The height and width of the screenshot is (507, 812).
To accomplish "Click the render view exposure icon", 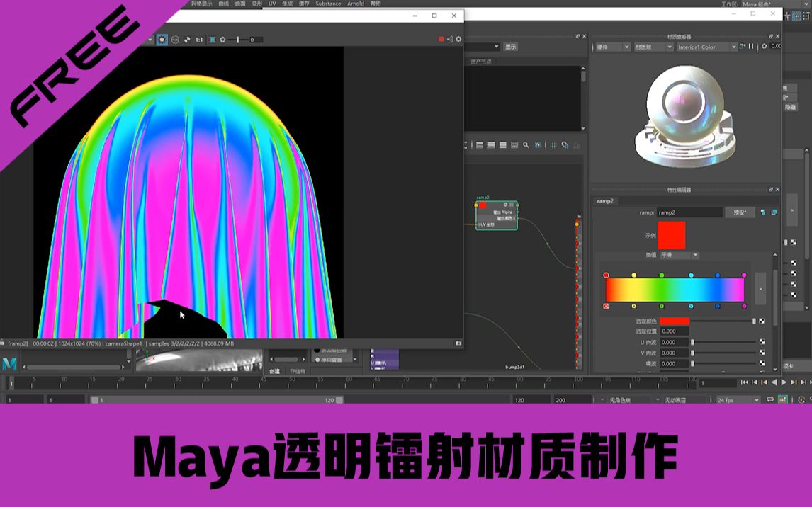I will point(222,40).
